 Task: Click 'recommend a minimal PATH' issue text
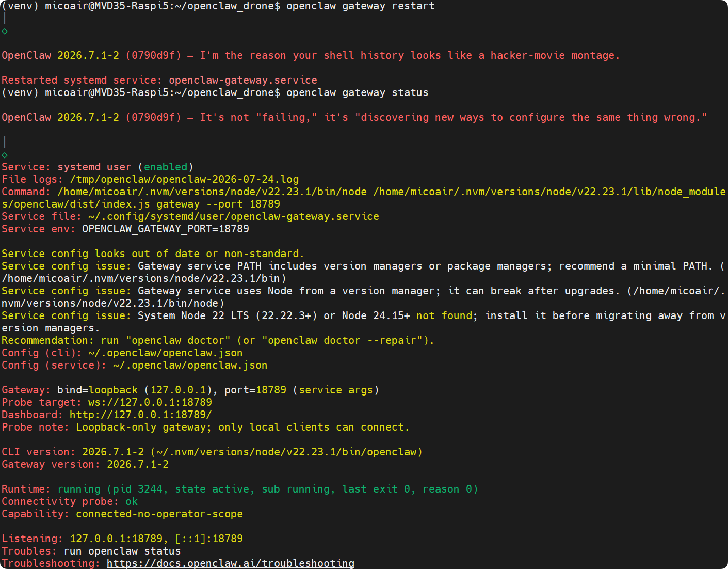click(x=633, y=266)
